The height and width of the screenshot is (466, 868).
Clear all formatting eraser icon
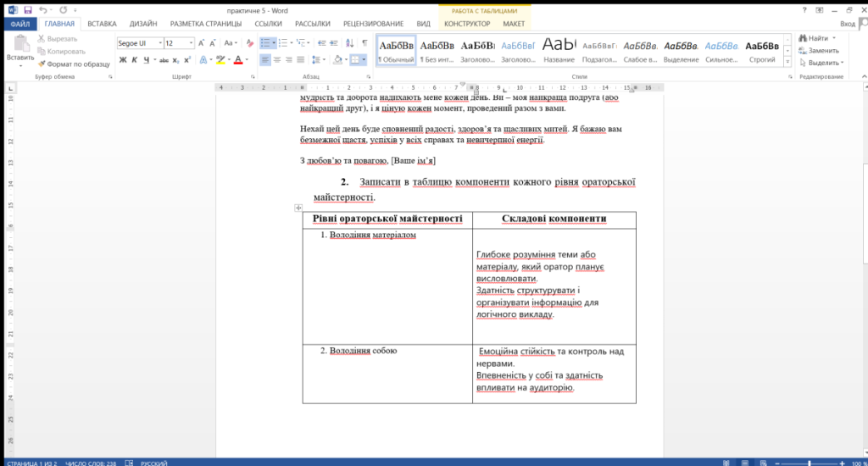250,43
